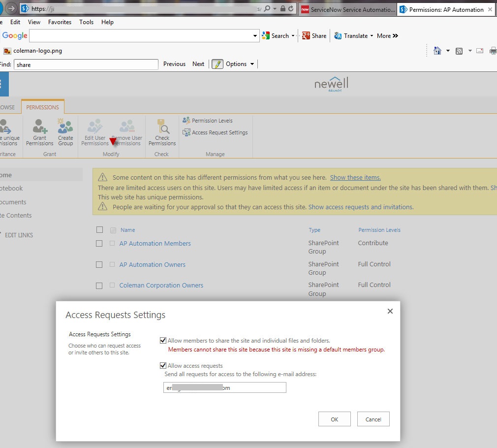Check the box for AP Automation Owners
The height and width of the screenshot is (448, 497).
99,264
